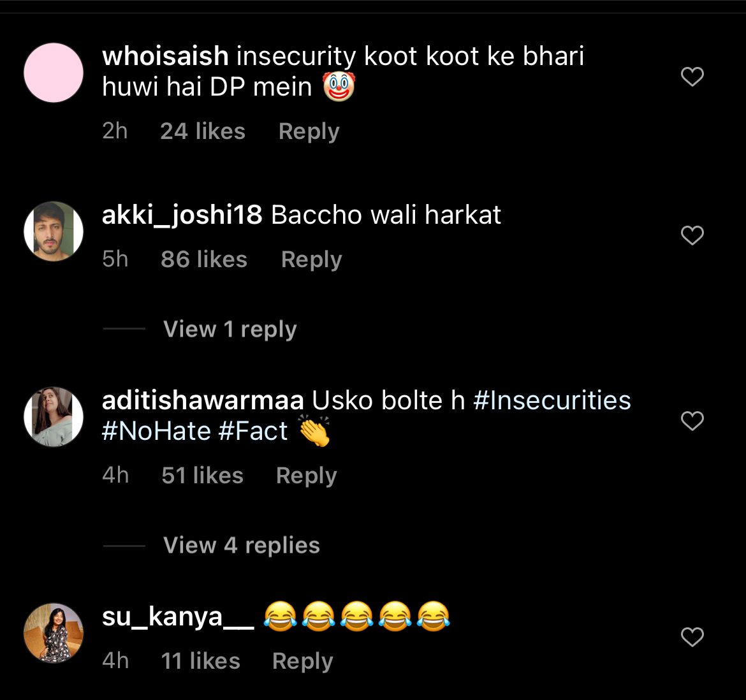This screenshot has width=746, height=700.
Task: Expand View 1 reply under akki_joshi18
Action: point(230,329)
